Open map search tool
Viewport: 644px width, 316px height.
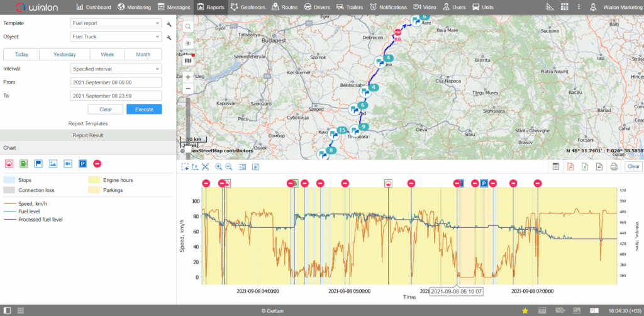(187, 26)
